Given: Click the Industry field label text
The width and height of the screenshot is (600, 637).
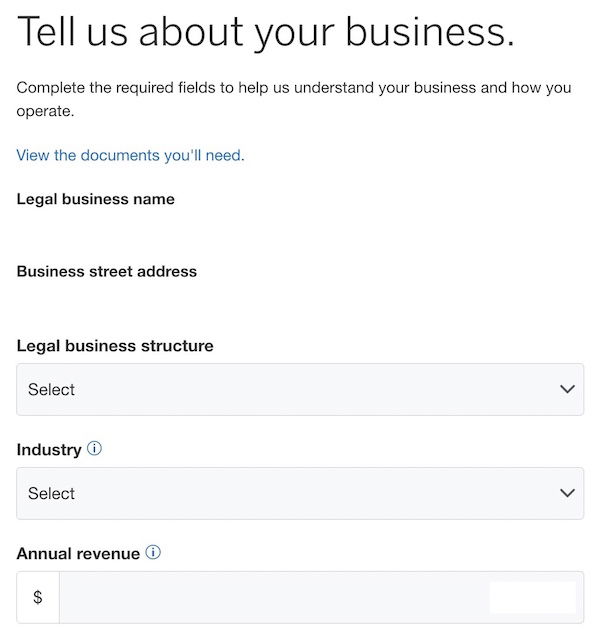Looking at the screenshot, I should click(x=49, y=450).
